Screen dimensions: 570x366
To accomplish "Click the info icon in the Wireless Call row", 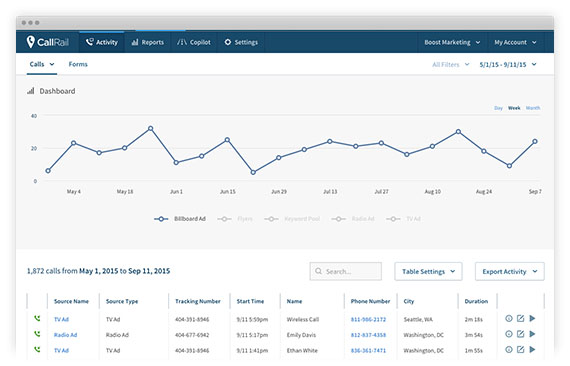I will [509, 318].
